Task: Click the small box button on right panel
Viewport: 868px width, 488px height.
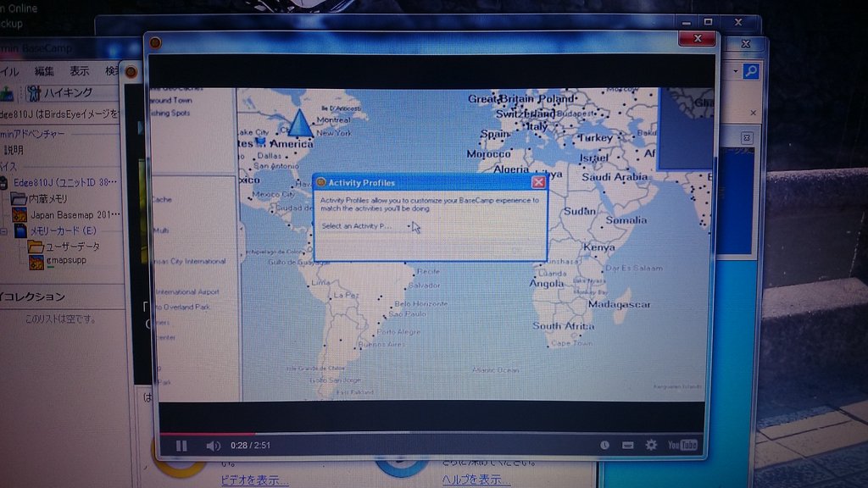Action: tap(746, 137)
